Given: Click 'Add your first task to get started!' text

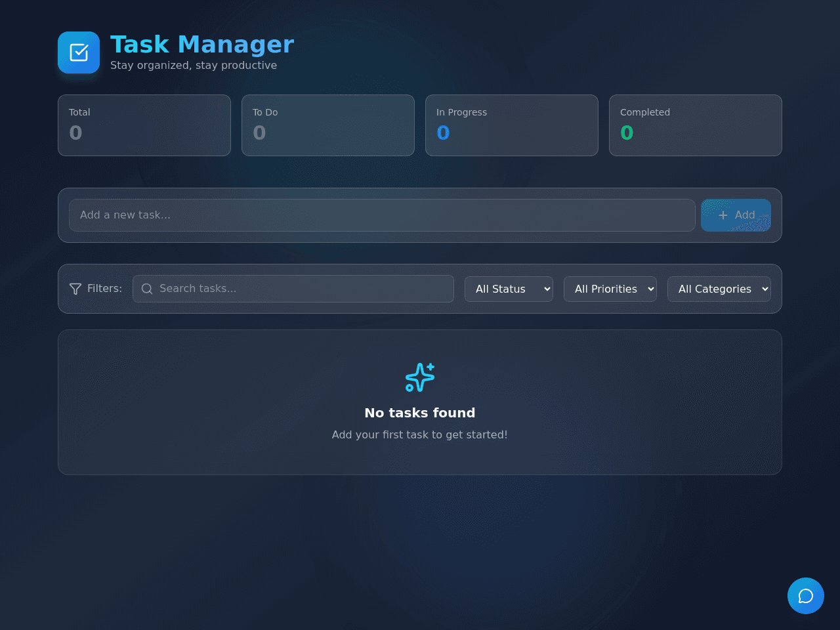Looking at the screenshot, I should point(420,434).
